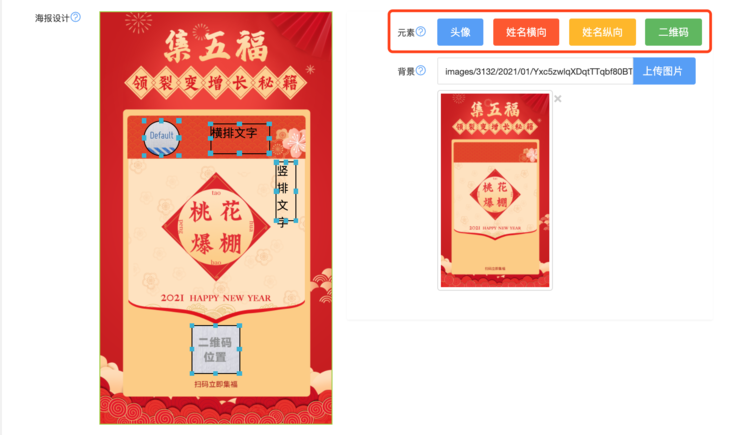Viewport: 730px width, 435px height.
Task: Add a 头像 avatar element
Action: click(x=460, y=32)
